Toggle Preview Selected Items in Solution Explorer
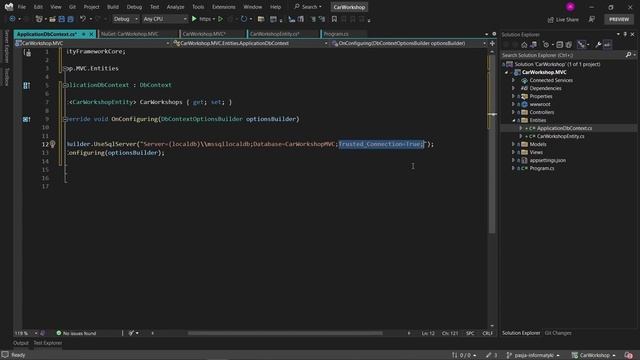The height and width of the screenshot is (360, 640). [x=607, y=45]
